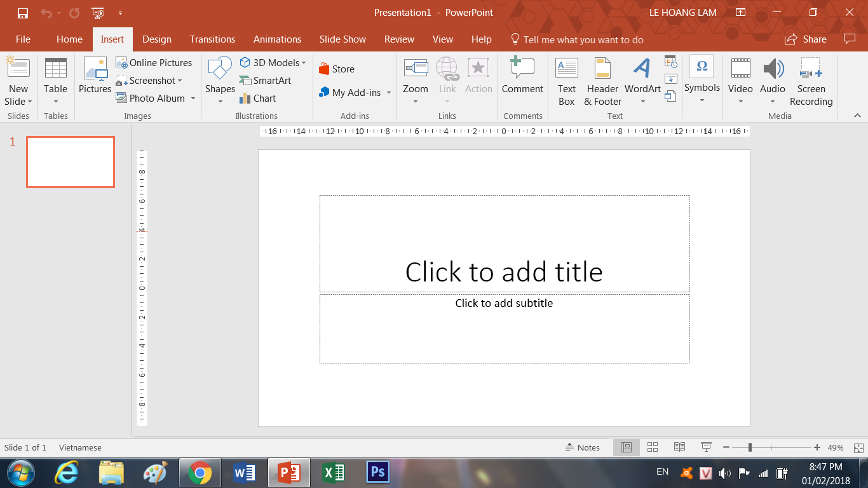Switch to the Design tab
The image size is (868, 488).
coord(157,39)
